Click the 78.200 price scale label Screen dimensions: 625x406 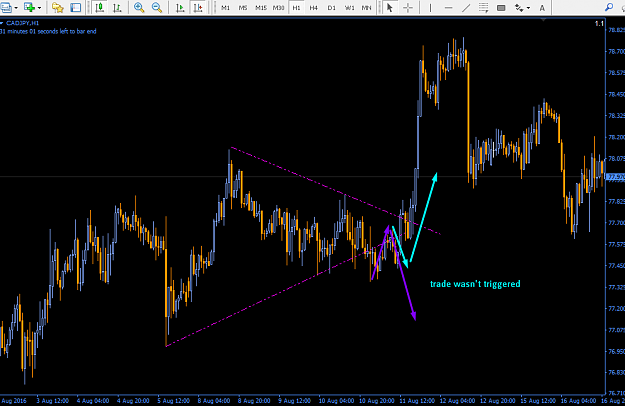616,137
